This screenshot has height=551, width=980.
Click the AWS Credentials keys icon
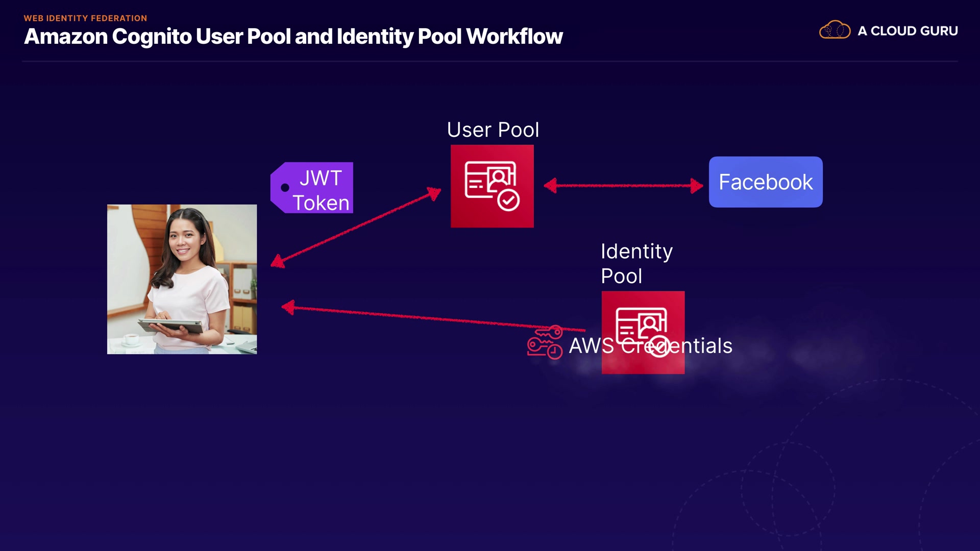545,342
